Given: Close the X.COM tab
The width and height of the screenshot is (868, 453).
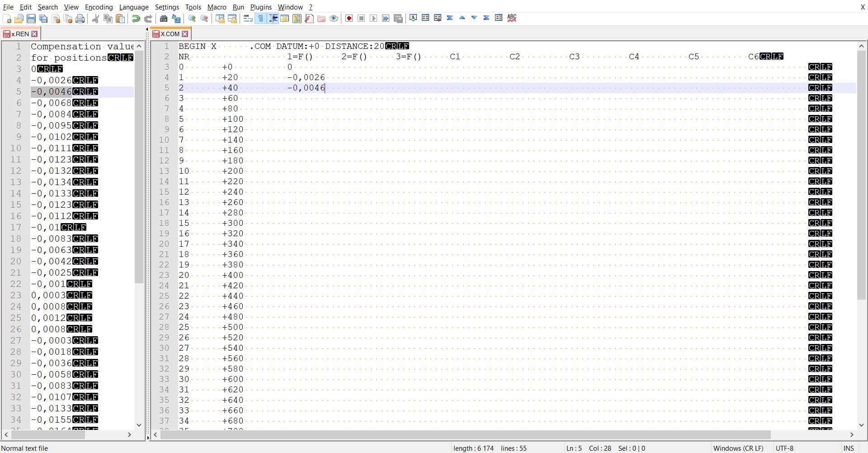Looking at the screenshot, I should pyautogui.click(x=185, y=34).
